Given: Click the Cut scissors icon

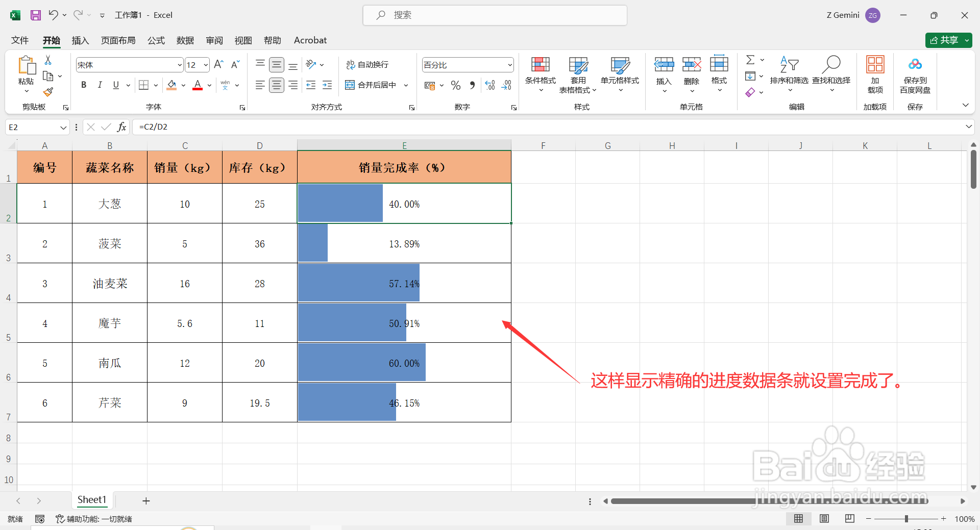Looking at the screenshot, I should (48, 60).
